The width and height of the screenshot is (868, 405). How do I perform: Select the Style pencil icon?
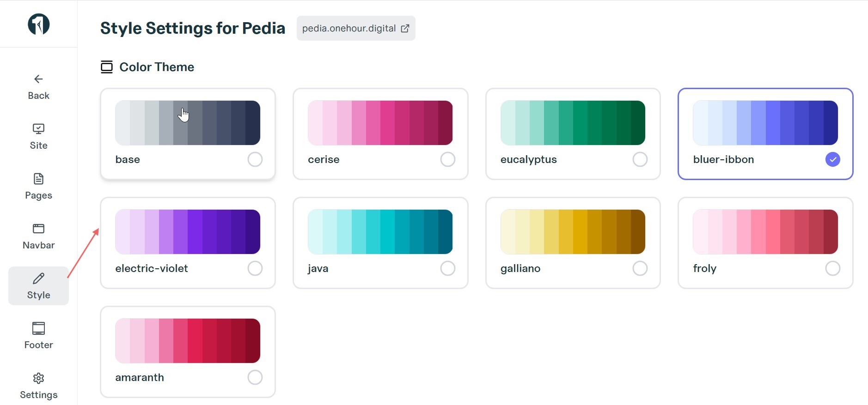point(38,278)
